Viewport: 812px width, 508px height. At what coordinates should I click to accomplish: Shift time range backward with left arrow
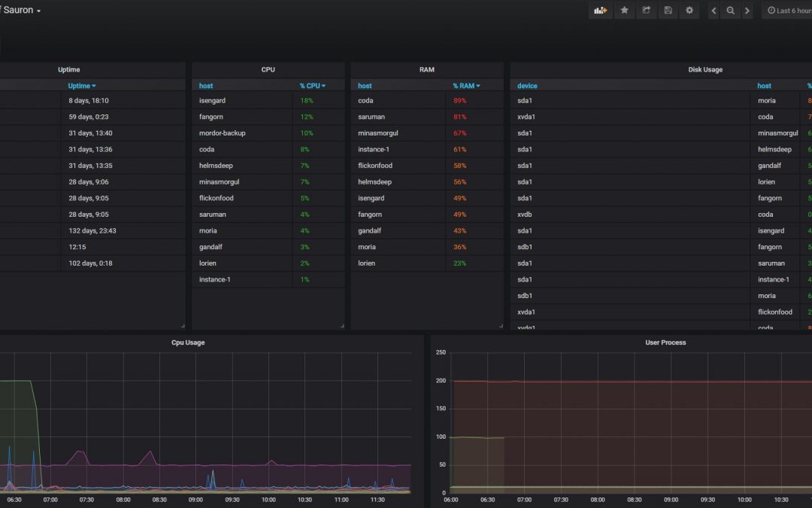pos(714,11)
